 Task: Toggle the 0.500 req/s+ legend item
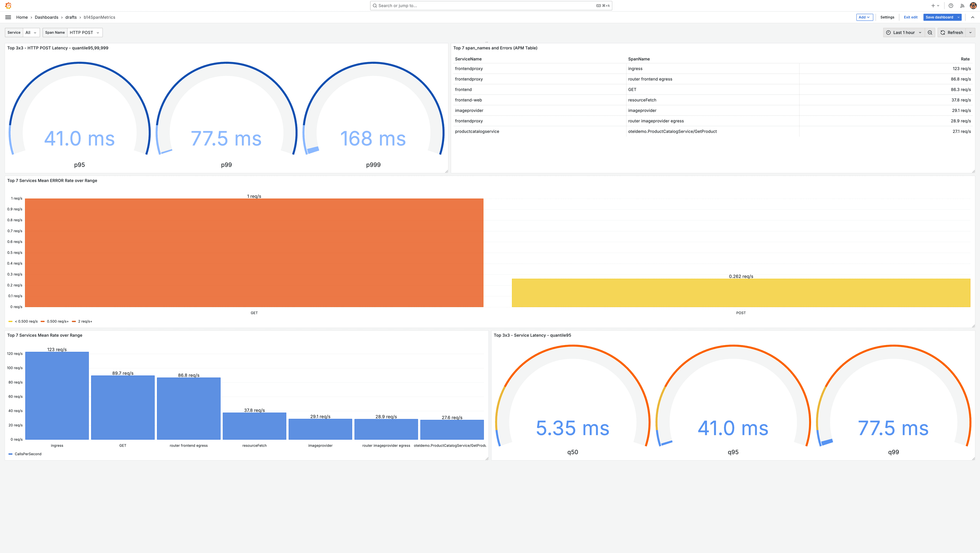coord(55,321)
